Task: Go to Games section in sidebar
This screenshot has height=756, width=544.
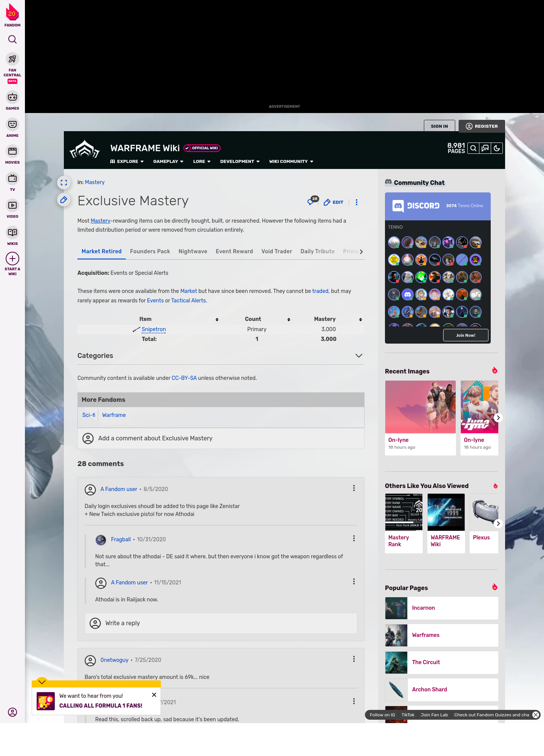Action: coord(12,101)
